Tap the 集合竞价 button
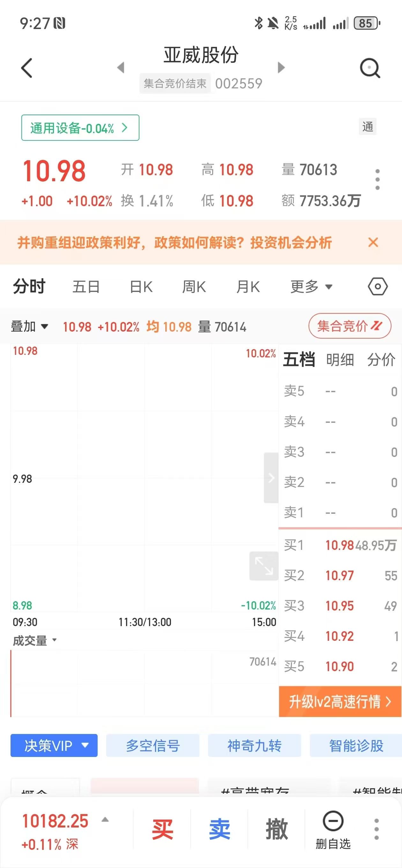Screen dimensions: 402x868 [x=349, y=326]
